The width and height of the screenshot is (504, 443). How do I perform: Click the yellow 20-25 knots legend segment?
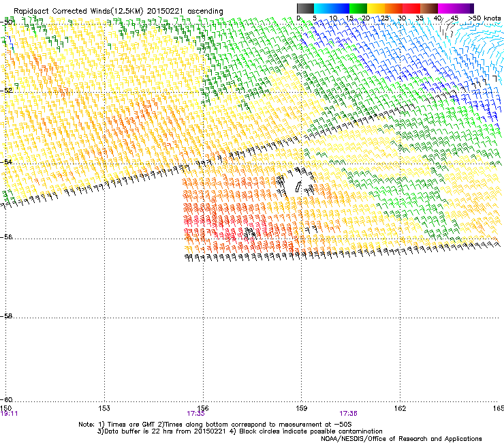376,8
